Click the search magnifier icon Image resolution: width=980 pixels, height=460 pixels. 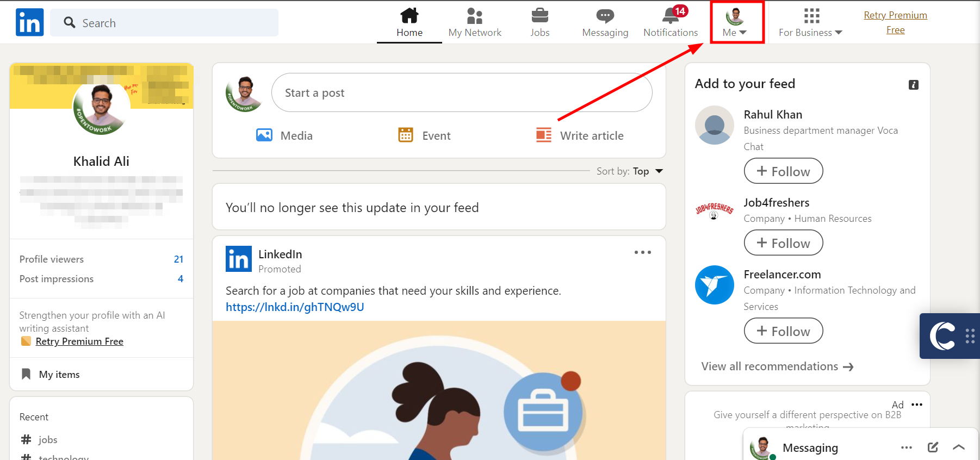pyautogui.click(x=69, y=22)
